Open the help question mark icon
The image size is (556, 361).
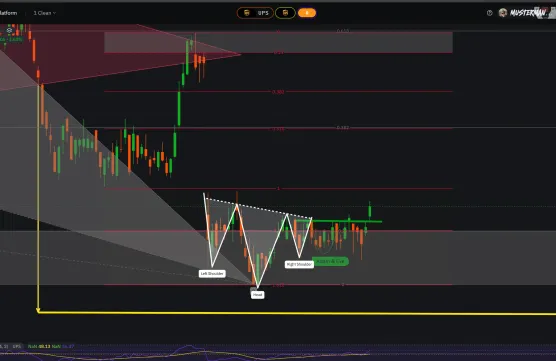coord(490,13)
